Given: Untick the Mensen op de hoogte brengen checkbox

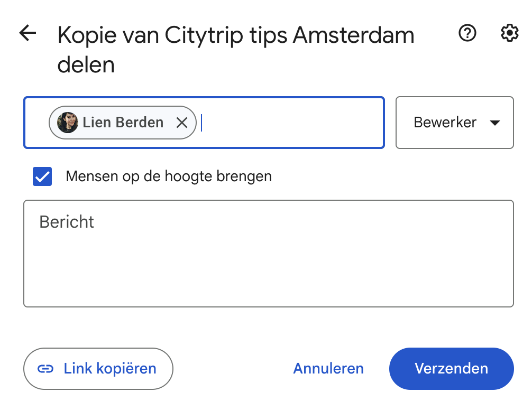Looking at the screenshot, I should pos(42,176).
